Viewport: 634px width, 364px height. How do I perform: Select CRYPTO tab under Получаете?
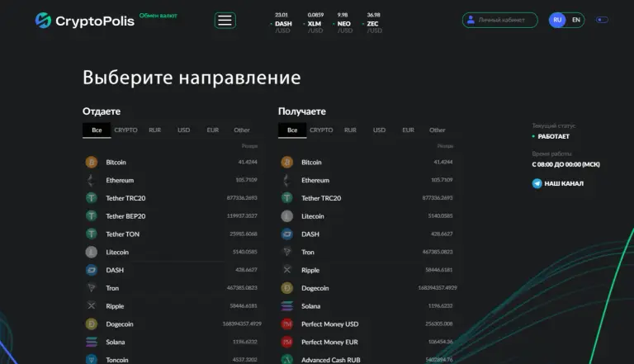click(321, 130)
